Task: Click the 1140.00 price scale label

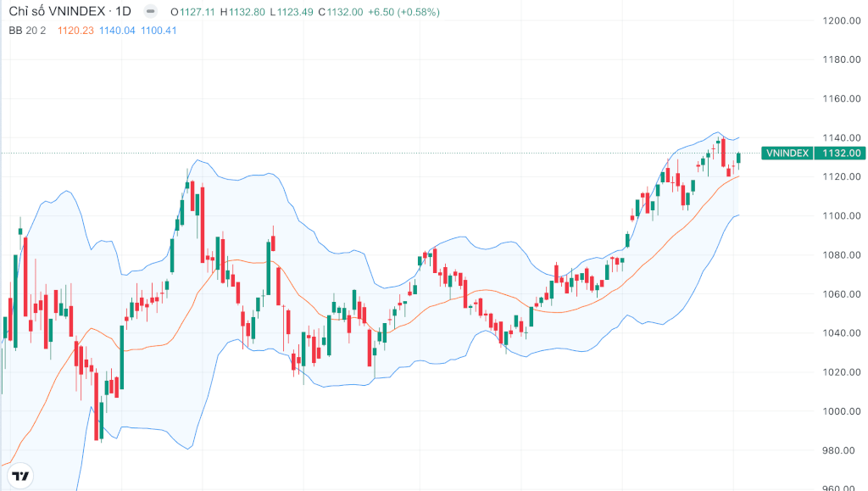Action: click(842, 138)
